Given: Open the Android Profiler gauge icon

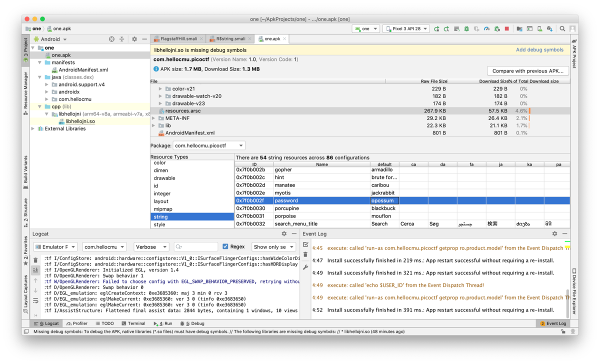Looking at the screenshot, I should click(486, 29).
